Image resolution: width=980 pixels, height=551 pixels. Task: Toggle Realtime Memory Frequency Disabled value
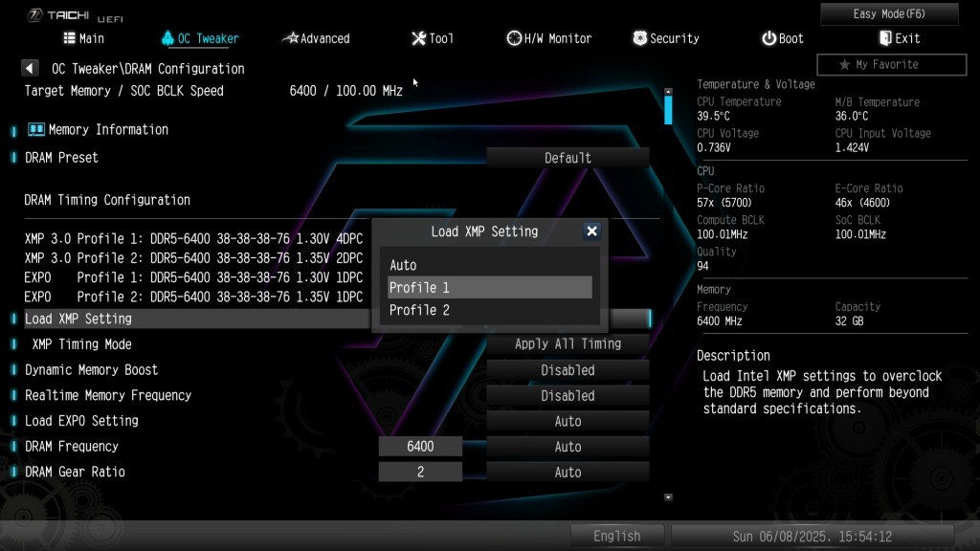568,396
